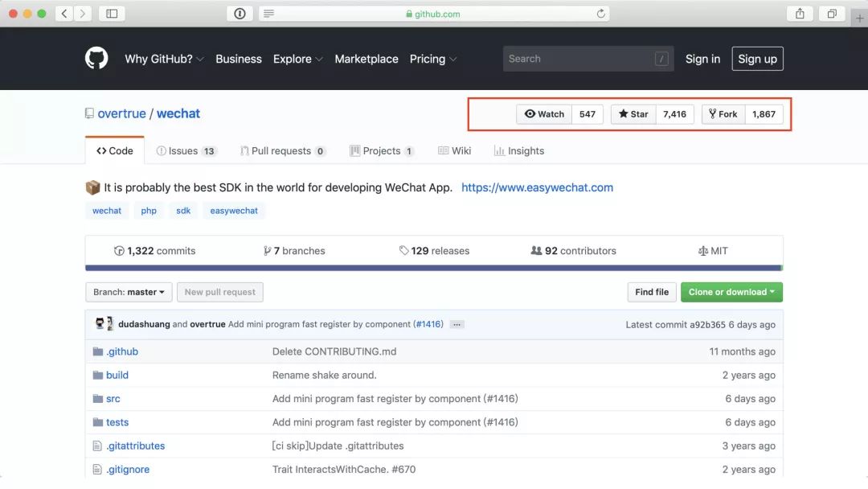
Task: Switch to the Issues tab
Action: tap(186, 150)
